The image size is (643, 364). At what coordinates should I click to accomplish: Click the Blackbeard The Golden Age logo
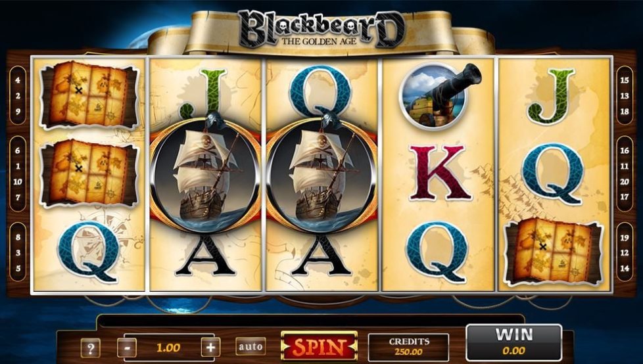(321, 29)
